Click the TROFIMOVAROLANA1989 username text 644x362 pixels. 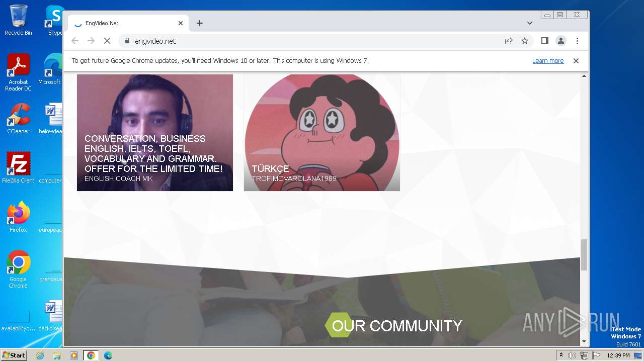(x=294, y=179)
